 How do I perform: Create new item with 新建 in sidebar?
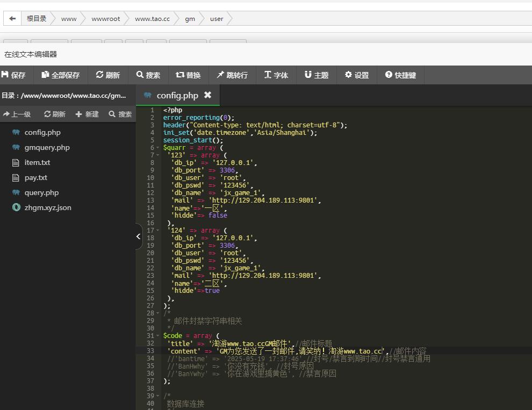tap(87, 114)
